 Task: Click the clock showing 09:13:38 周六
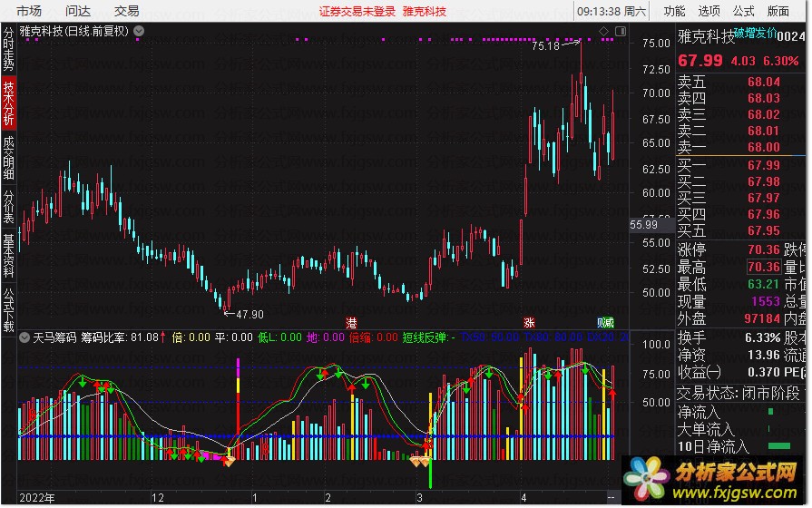point(611,12)
